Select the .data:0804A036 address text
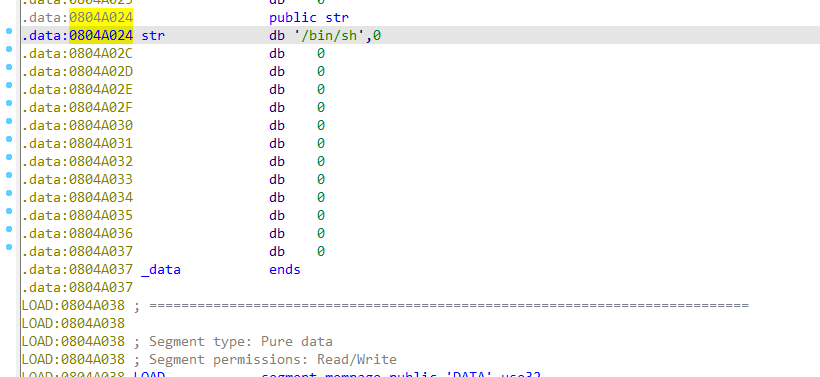 77,233
